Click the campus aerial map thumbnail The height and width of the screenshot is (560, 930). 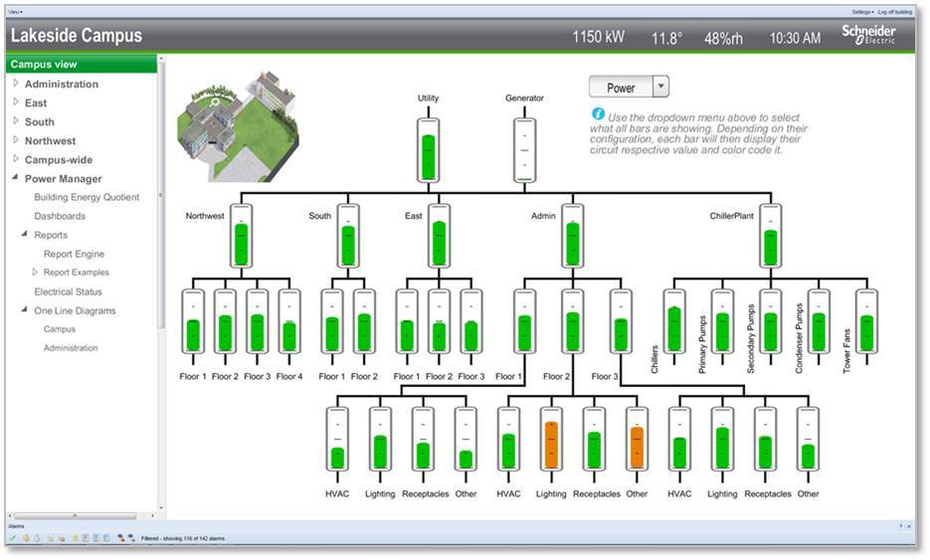tap(236, 124)
